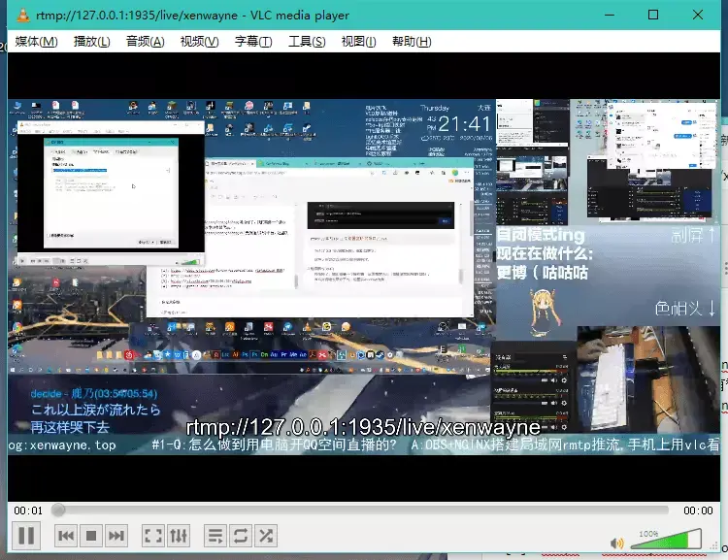The image size is (728, 560).
Task: Show the playlist view
Action: (x=215, y=536)
